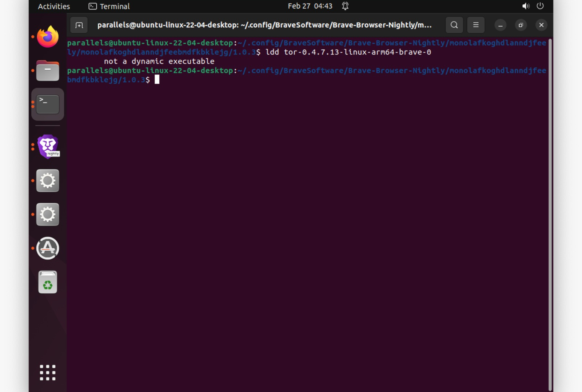The width and height of the screenshot is (582, 392).
Task: Open the terminal hamburger menu
Action: coord(476,25)
